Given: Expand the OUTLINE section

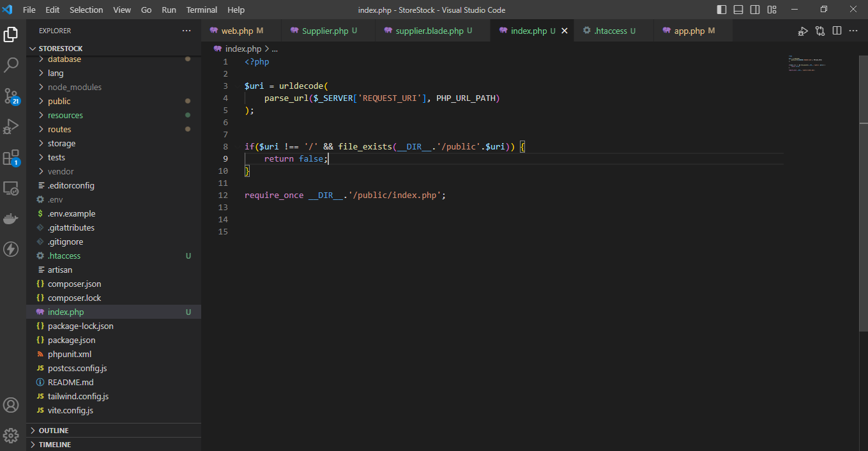Looking at the screenshot, I should point(54,431).
